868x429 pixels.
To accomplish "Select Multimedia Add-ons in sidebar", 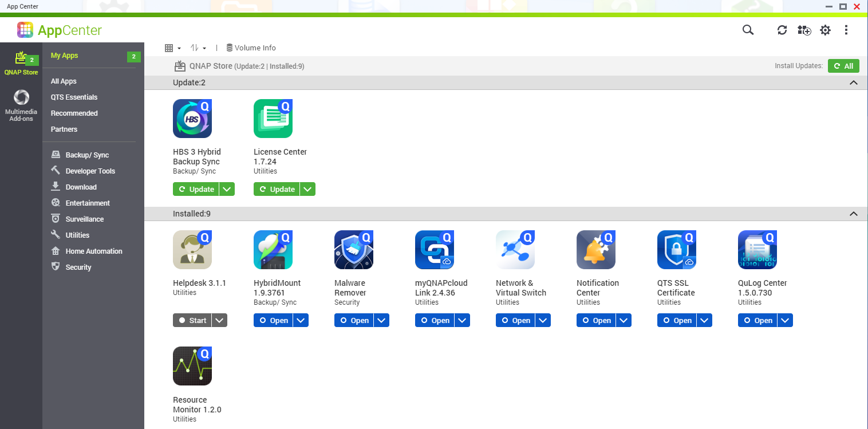I will coord(21,106).
